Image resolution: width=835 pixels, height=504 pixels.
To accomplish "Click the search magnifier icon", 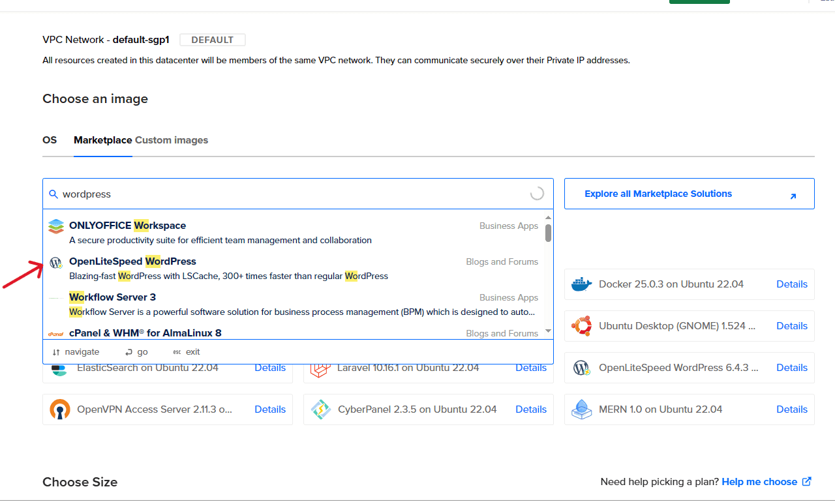I will (x=54, y=194).
